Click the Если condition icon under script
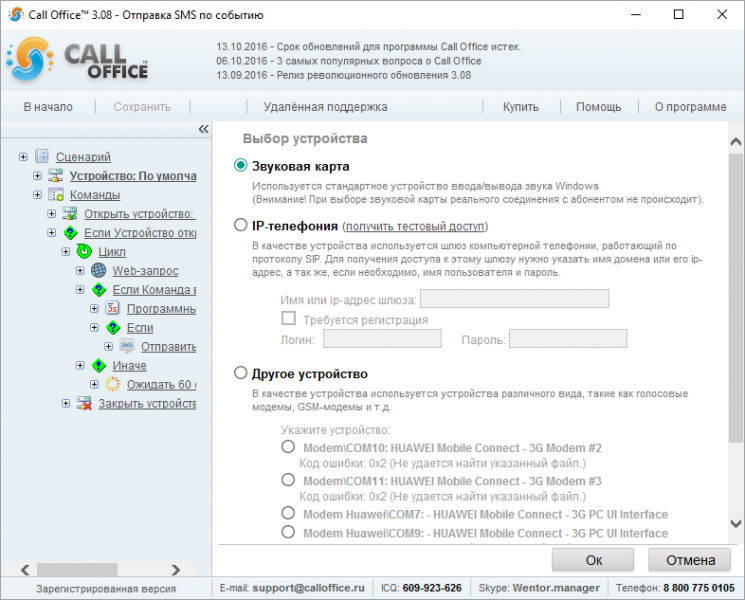The height and width of the screenshot is (600, 745). (x=113, y=328)
